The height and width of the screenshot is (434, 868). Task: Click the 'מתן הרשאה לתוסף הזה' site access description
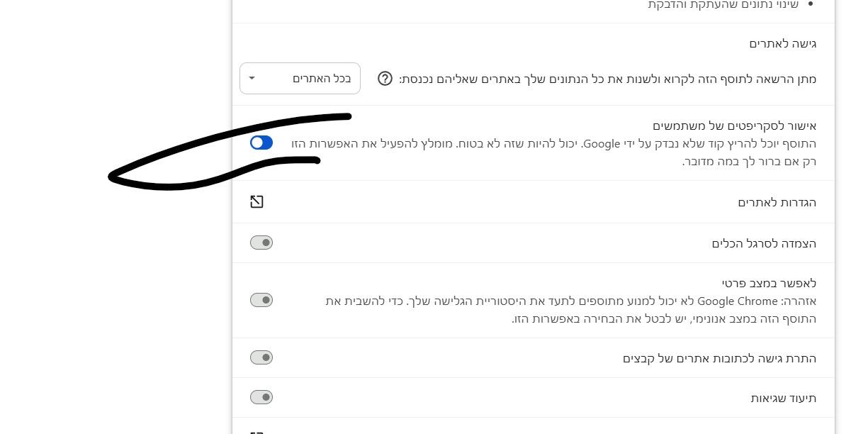(608, 79)
